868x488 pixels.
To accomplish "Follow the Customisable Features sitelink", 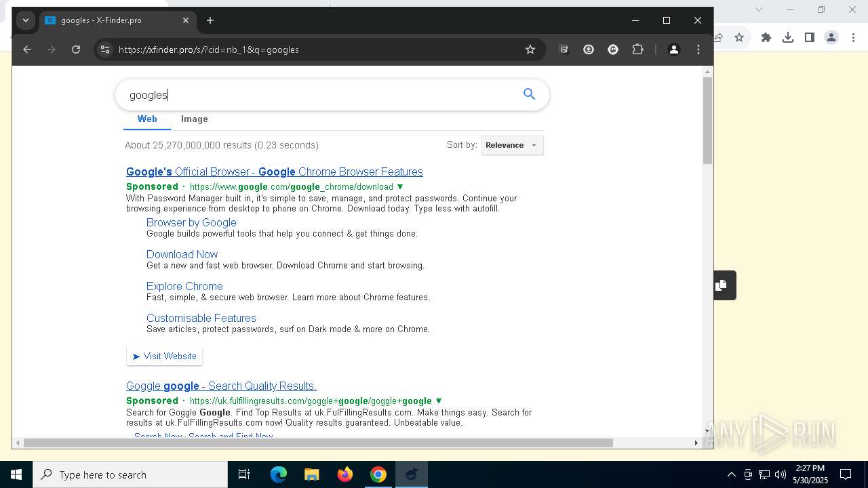I will click(x=201, y=318).
